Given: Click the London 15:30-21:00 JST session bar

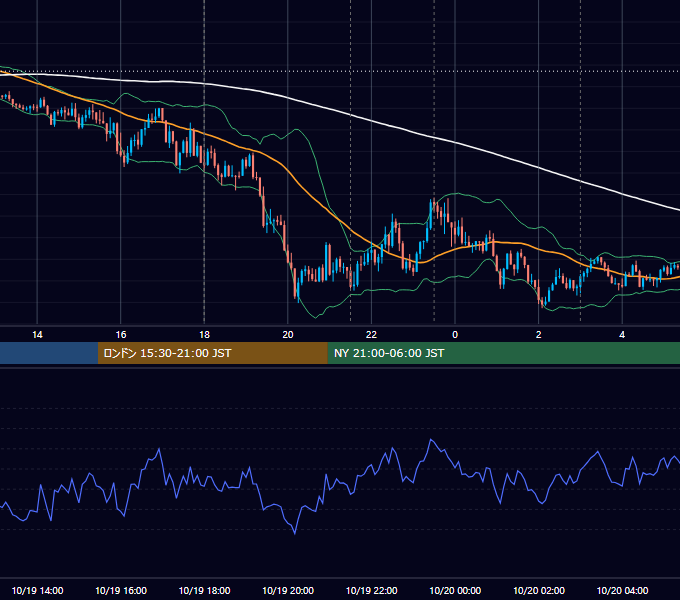Looking at the screenshot, I should tap(212, 353).
